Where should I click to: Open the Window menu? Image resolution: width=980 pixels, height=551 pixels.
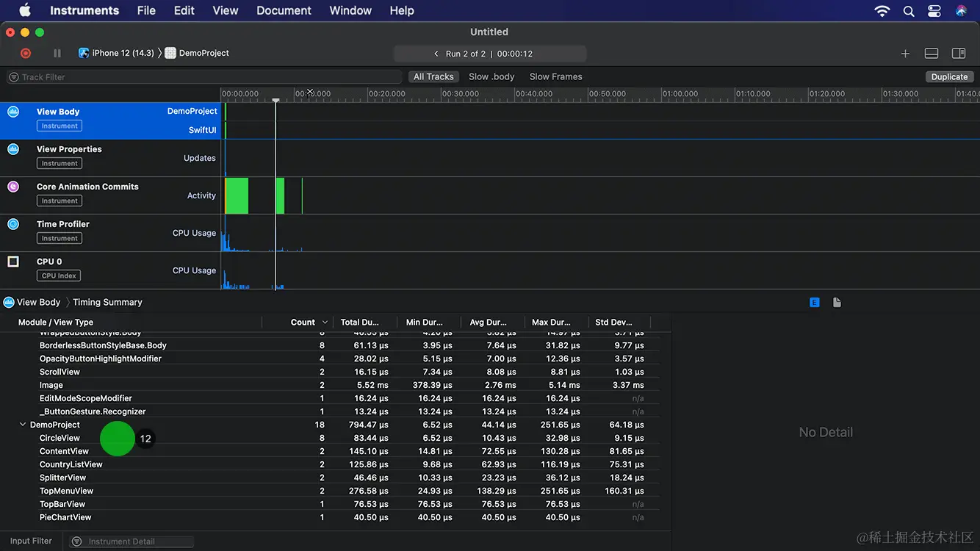(350, 10)
